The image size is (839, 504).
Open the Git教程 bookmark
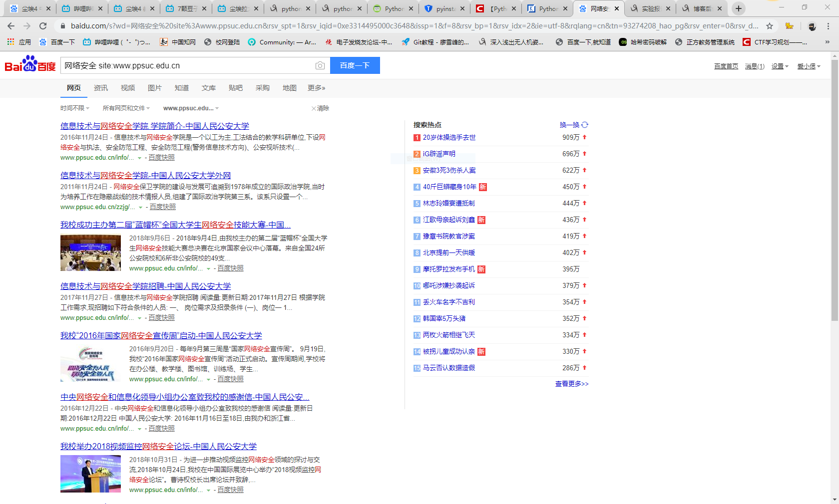click(435, 42)
